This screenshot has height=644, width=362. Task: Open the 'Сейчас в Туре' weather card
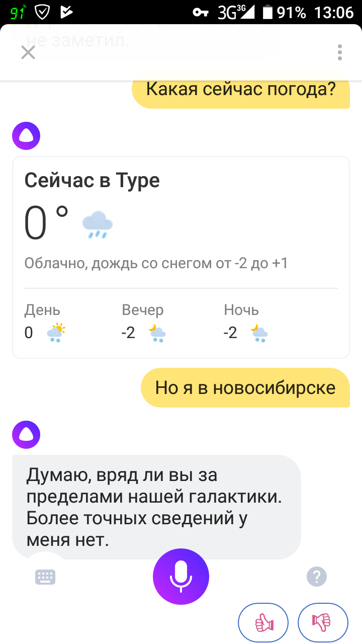tap(181, 257)
